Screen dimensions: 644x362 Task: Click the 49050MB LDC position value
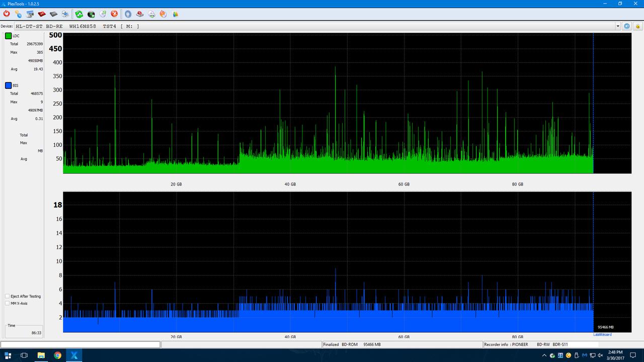(35, 60)
